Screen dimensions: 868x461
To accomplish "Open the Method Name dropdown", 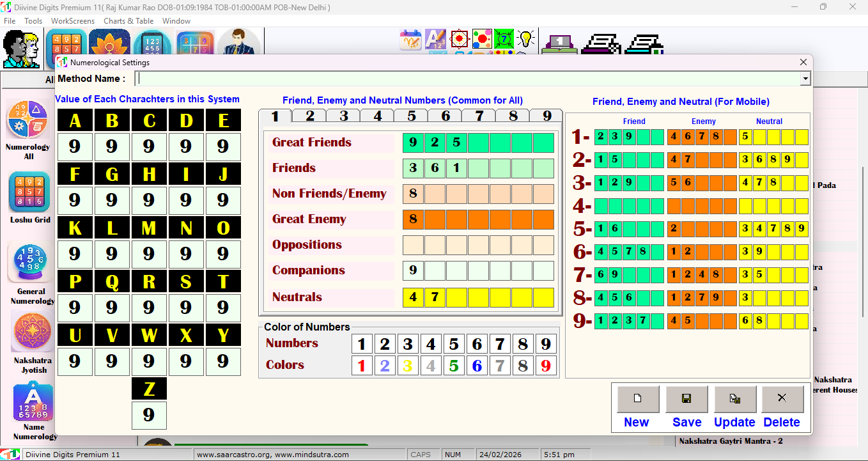I will click(x=804, y=78).
